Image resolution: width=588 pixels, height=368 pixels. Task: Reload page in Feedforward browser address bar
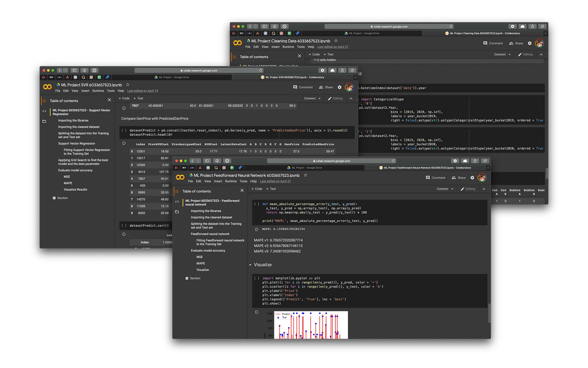tap(393, 161)
